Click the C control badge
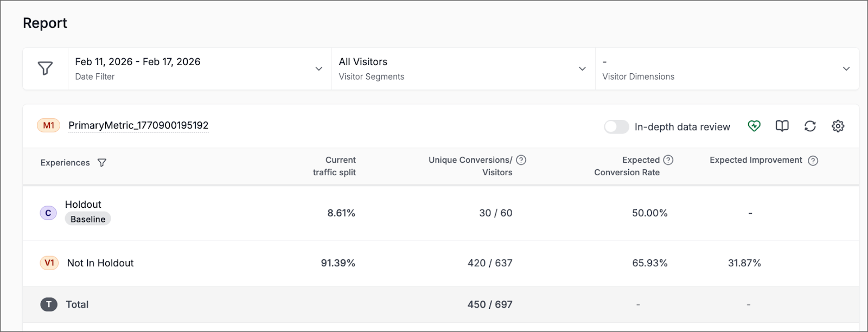This screenshot has width=868, height=332. [48, 213]
